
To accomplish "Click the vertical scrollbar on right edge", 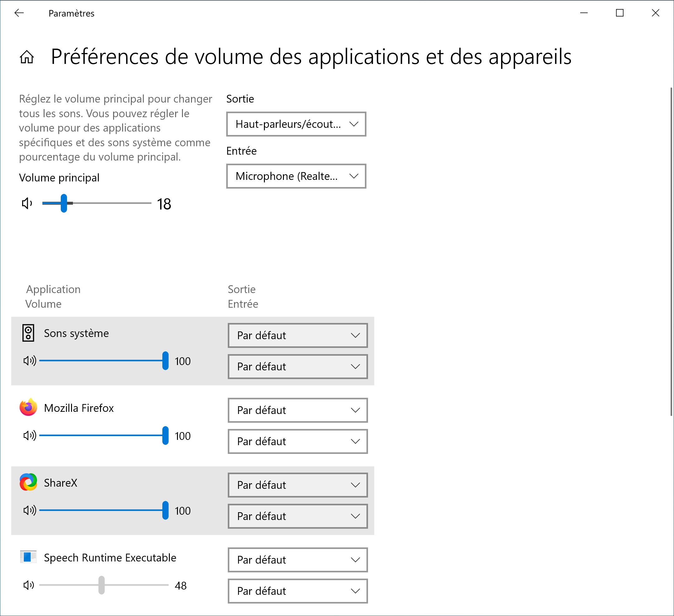I will click(x=671, y=252).
